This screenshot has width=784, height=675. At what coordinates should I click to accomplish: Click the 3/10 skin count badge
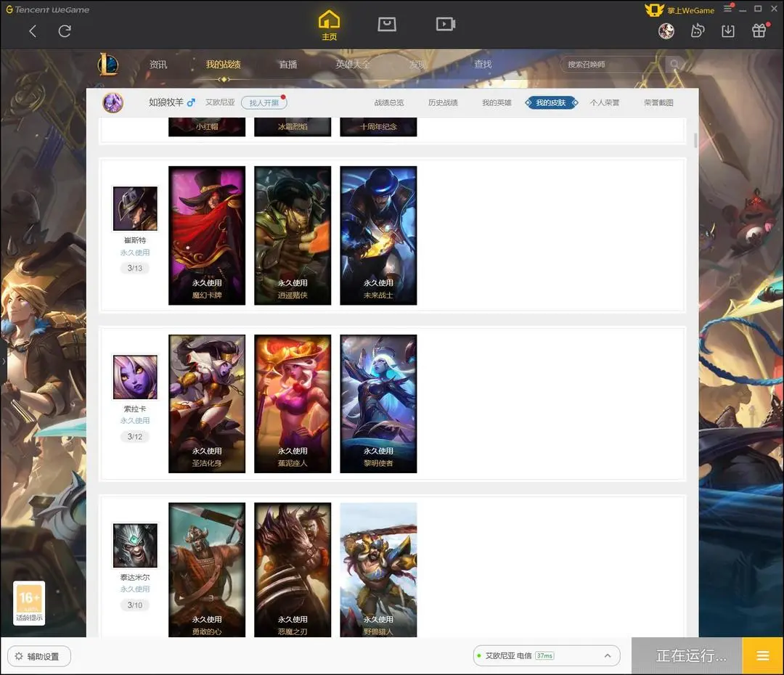135,605
